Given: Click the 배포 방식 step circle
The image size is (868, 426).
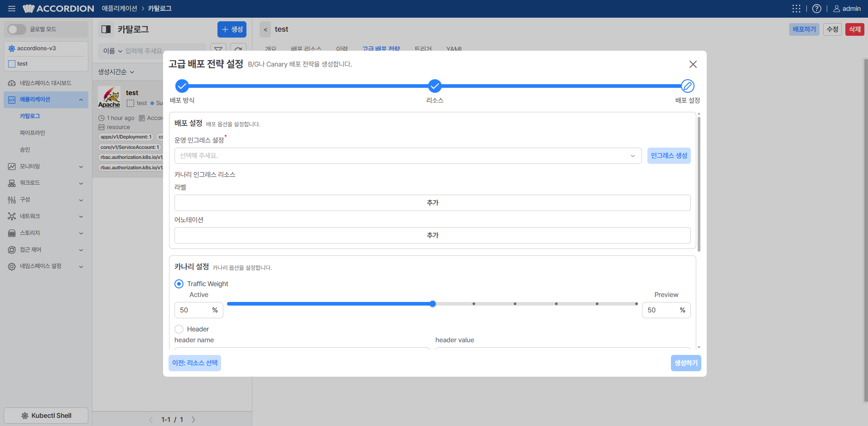Looking at the screenshot, I should click(x=182, y=86).
